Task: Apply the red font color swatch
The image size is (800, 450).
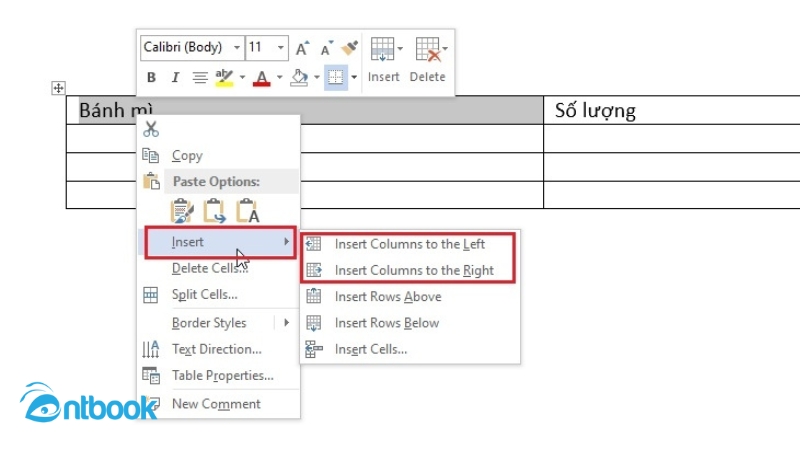Action: (x=262, y=77)
